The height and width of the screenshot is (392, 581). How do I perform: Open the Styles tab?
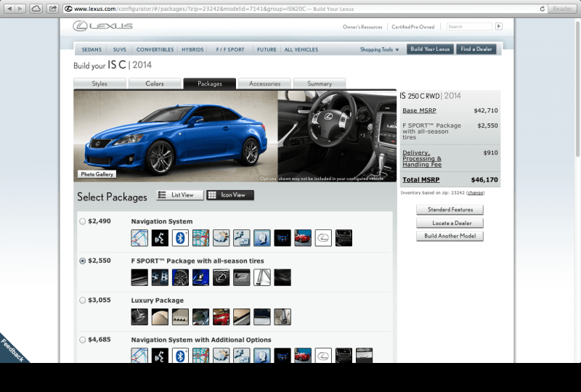[x=99, y=83]
